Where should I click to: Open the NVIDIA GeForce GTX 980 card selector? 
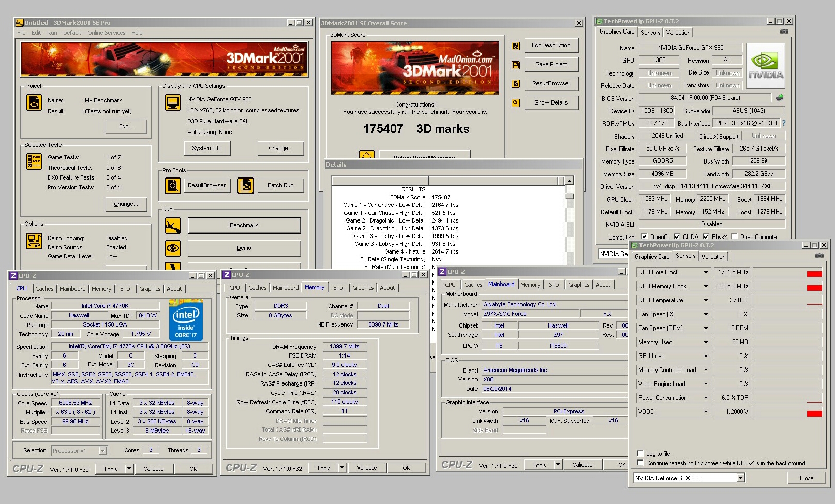tap(741, 478)
